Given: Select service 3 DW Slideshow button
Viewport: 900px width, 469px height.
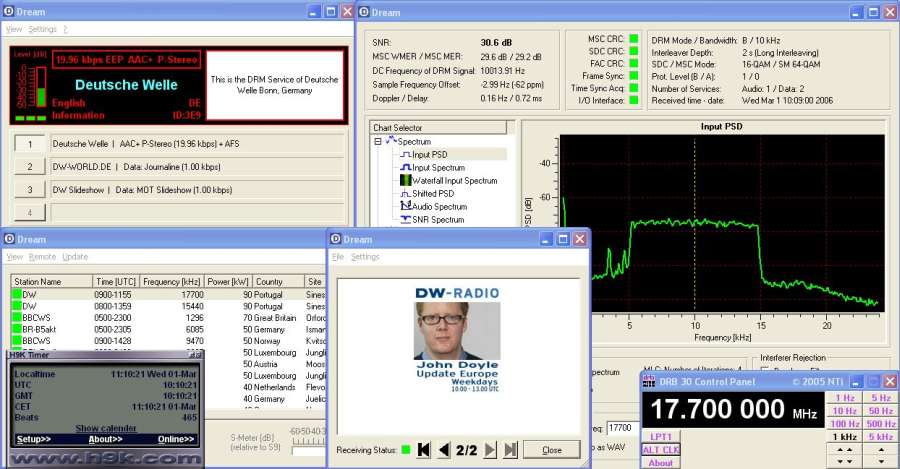Looking at the screenshot, I should pyautogui.click(x=30, y=189).
